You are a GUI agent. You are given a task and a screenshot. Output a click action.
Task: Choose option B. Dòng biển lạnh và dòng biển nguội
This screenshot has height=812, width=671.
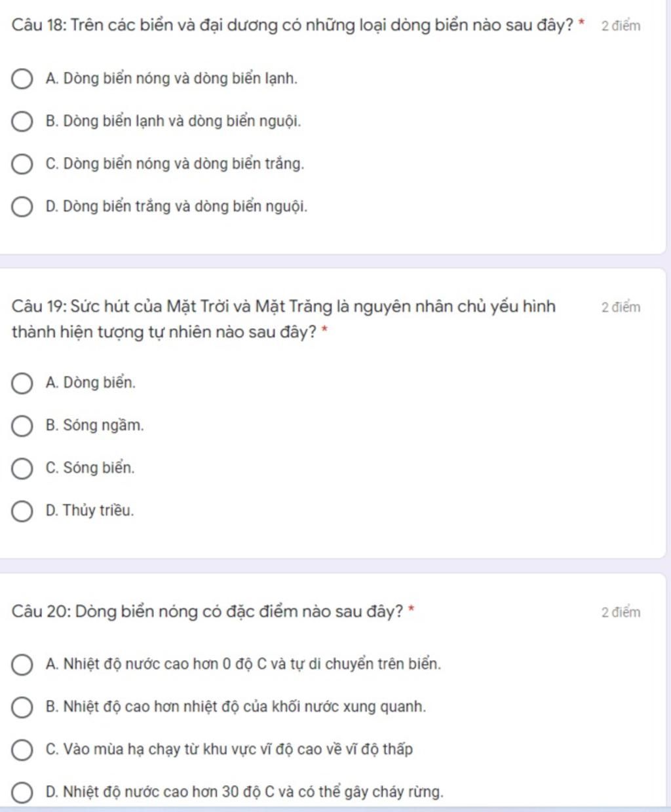22,122
